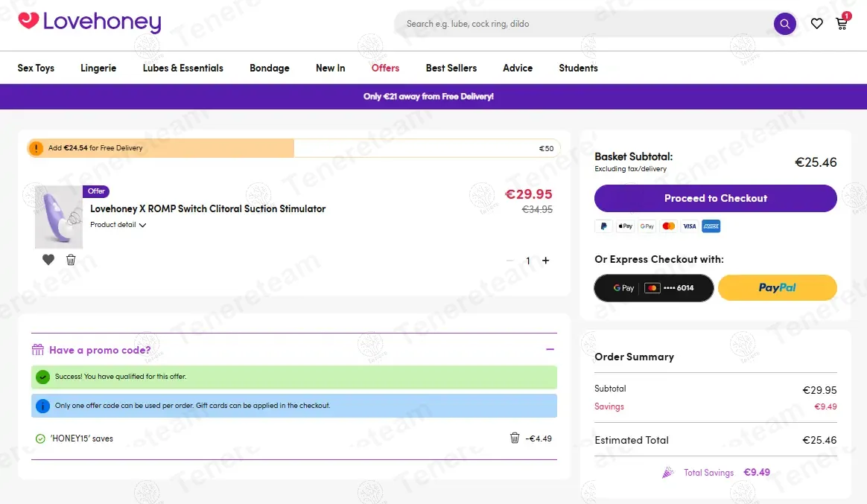Focus the search input field
Screen dimensions: 867x504
point(583,24)
